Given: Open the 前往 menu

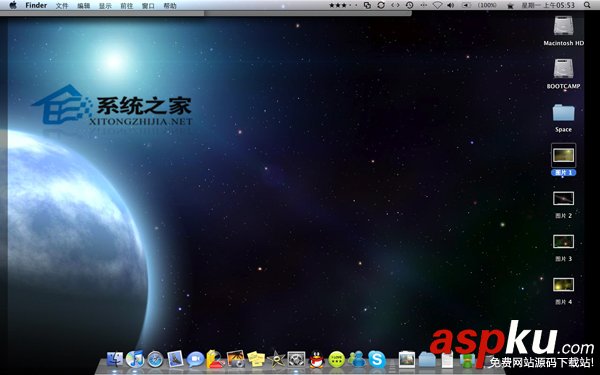Looking at the screenshot, I should click(126, 5).
